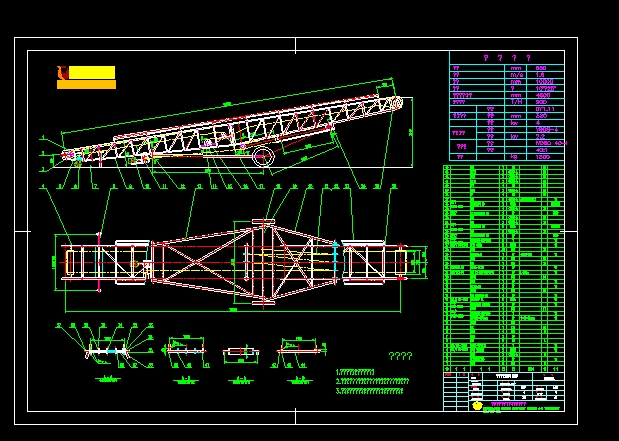
Task: Click the "m/s" unit cell
Action: pos(516,75)
